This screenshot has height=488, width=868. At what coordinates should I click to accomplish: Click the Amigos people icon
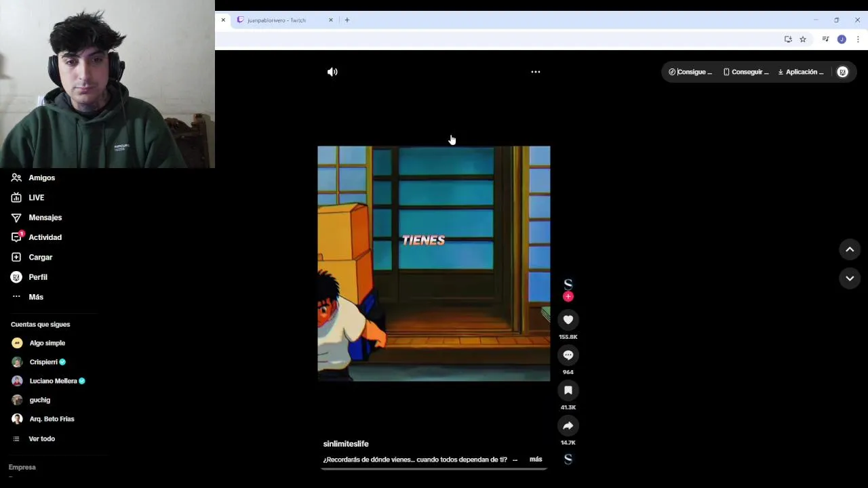point(16,178)
